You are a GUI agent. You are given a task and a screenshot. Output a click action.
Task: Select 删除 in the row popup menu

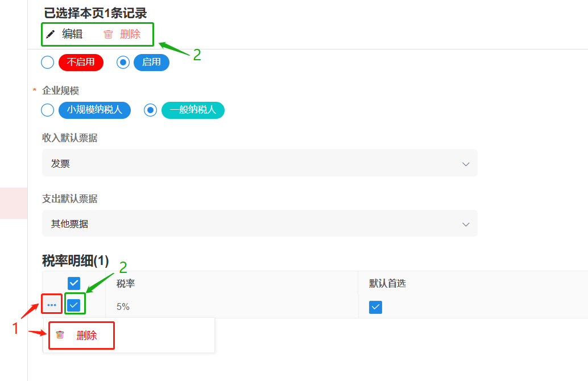pyautogui.click(x=86, y=336)
